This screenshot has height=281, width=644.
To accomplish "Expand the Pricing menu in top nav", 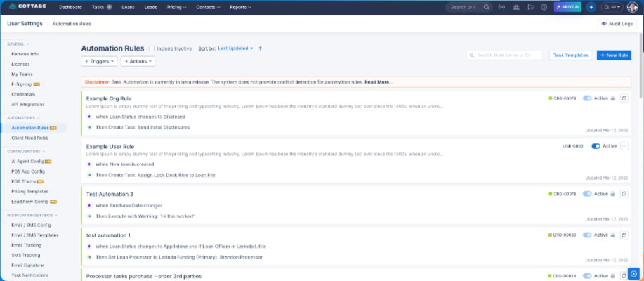I will [176, 7].
